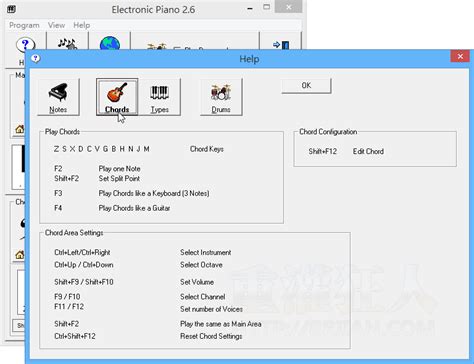The width and height of the screenshot is (474, 364).
Task: Open the Notes help section with piano icon
Action: pyautogui.click(x=58, y=97)
